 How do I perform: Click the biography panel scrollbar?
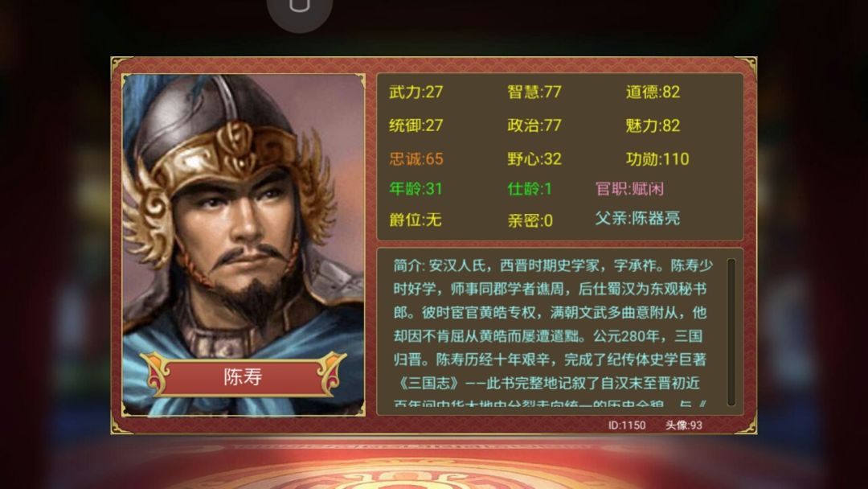pyautogui.click(x=731, y=331)
